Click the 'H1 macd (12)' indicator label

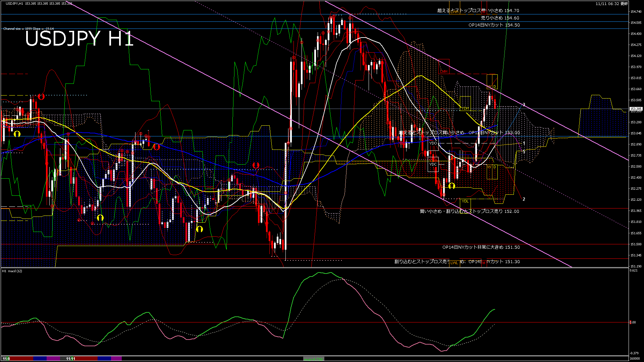12,271
